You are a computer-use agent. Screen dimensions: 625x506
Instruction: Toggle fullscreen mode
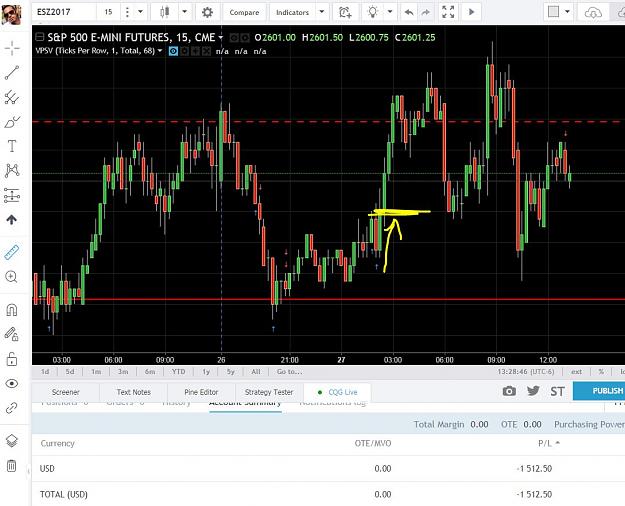coord(448,12)
